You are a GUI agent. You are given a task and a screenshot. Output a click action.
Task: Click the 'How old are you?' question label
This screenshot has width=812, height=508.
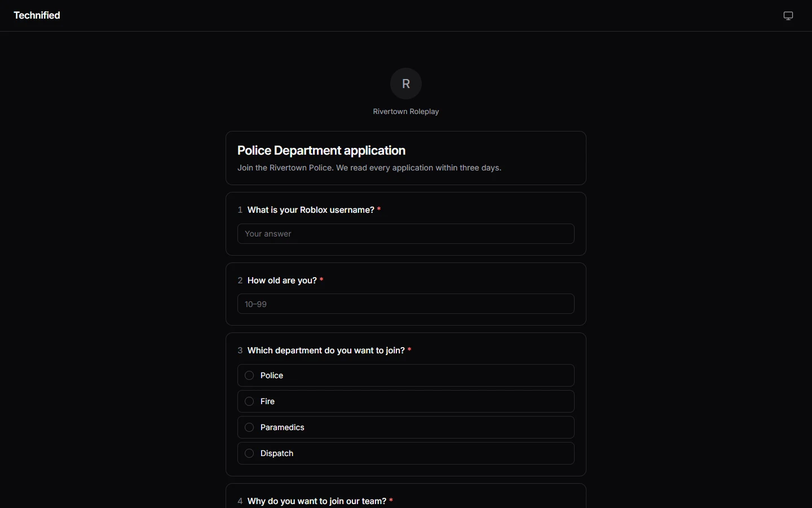pos(282,281)
